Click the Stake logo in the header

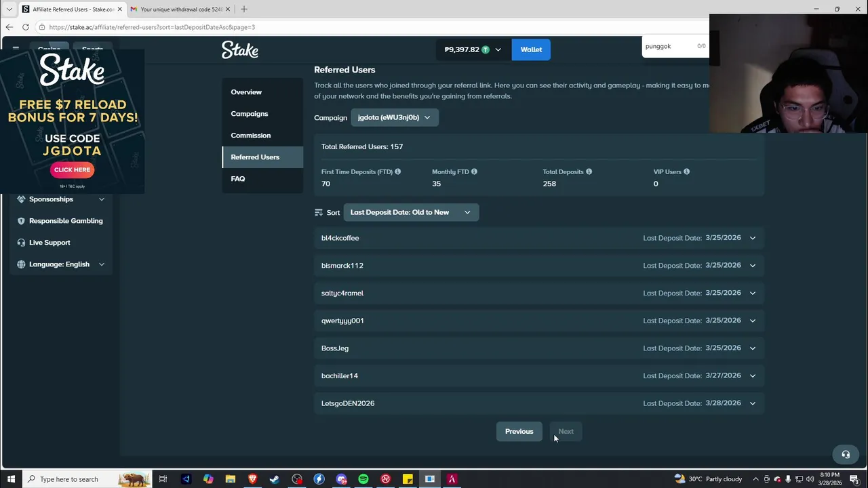[240, 49]
